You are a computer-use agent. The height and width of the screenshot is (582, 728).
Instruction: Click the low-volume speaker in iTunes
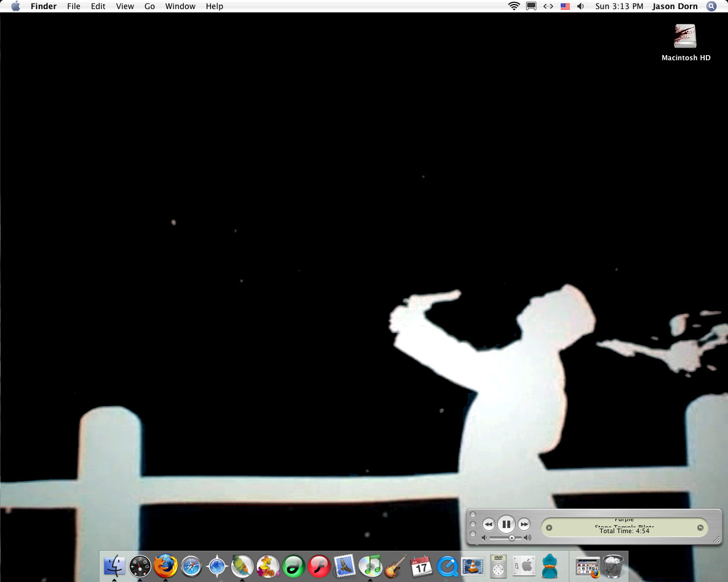484,538
